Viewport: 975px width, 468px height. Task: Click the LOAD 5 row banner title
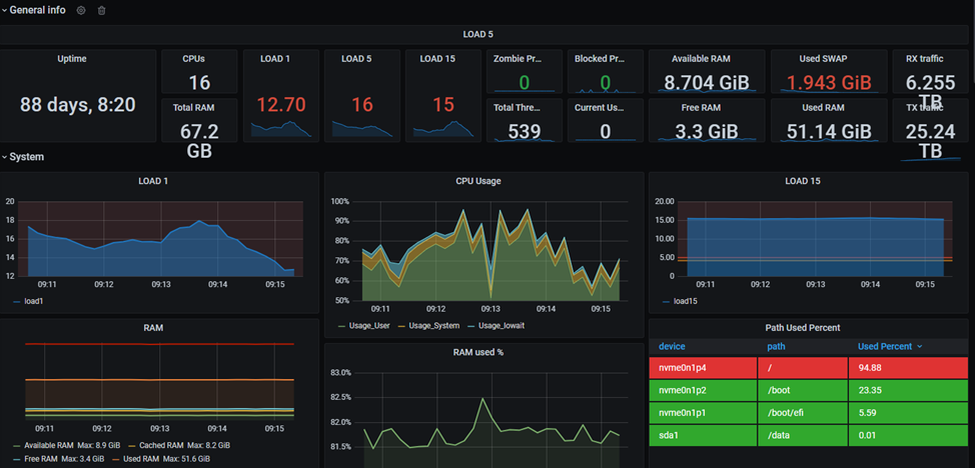click(x=478, y=34)
